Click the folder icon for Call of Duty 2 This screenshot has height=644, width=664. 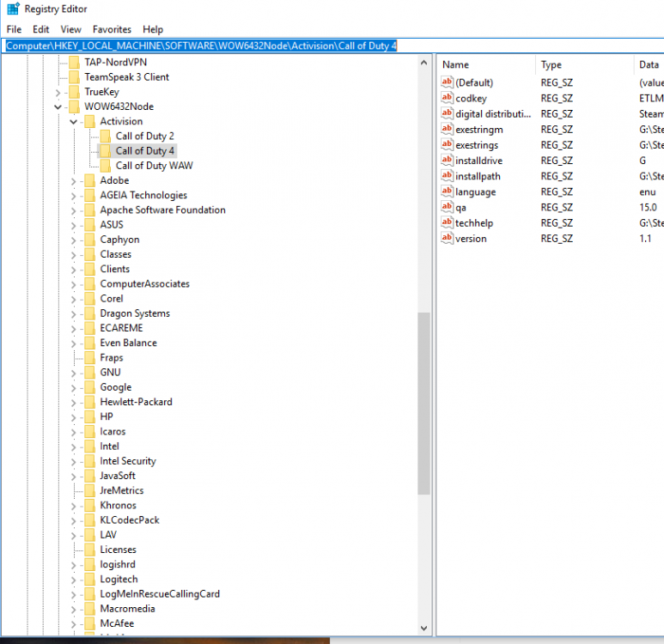(x=106, y=137)
